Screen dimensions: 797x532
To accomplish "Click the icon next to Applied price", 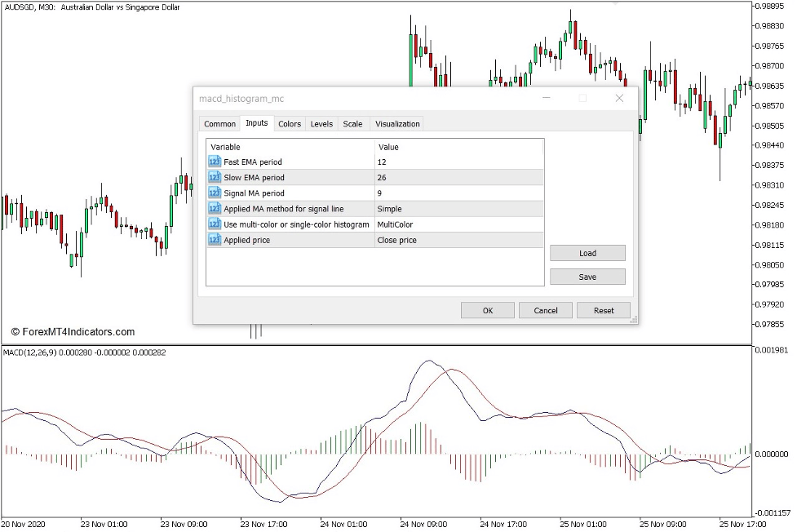I will click(x=215, y=239).
